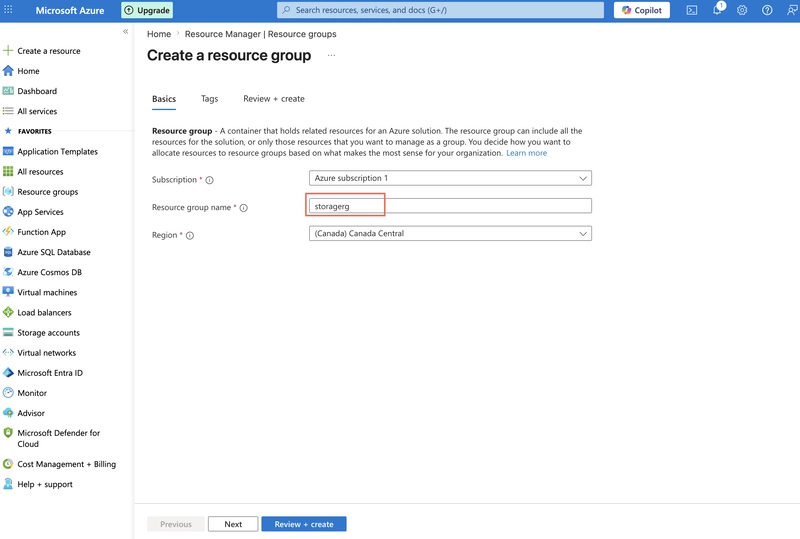Open the ellipsis menu beside page title
800x539 pixels.
(331, 55)
